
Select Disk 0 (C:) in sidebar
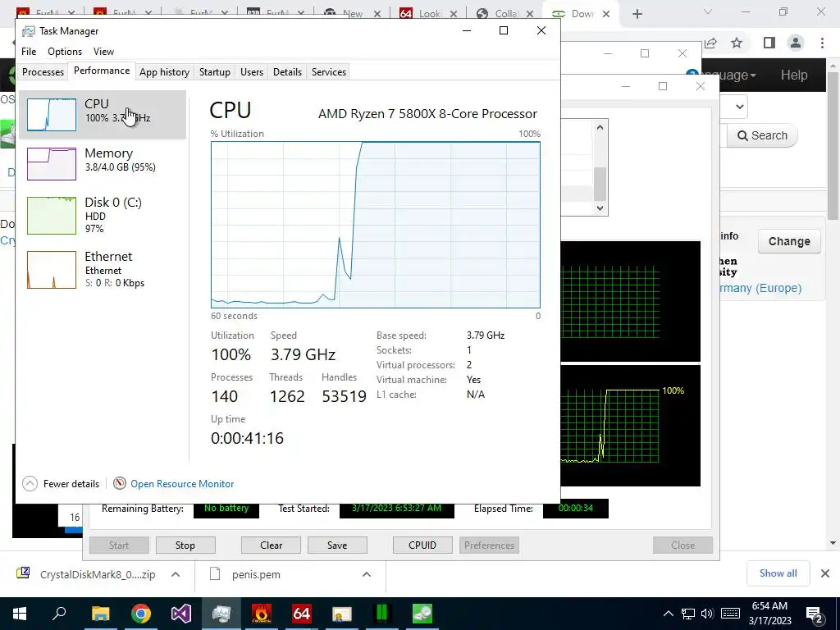(x=103, y=215)
